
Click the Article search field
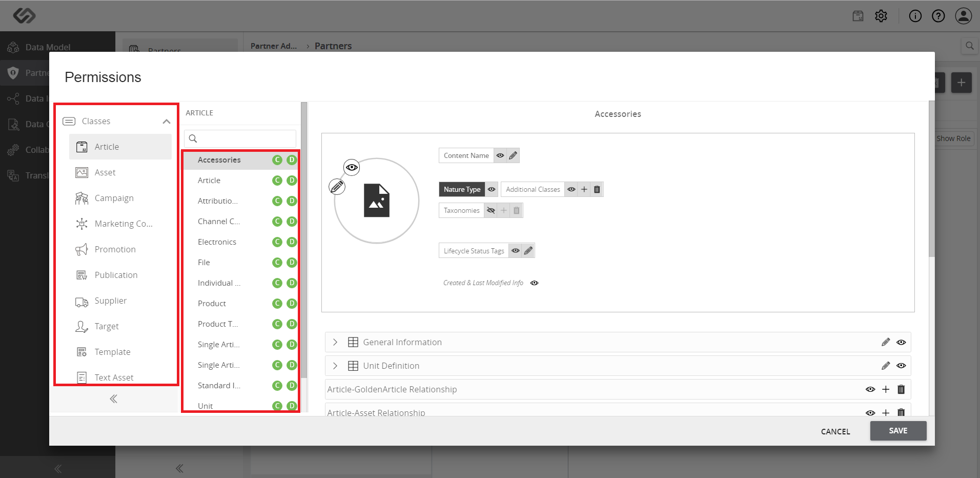pyautogui.click(x=240, y=138)
